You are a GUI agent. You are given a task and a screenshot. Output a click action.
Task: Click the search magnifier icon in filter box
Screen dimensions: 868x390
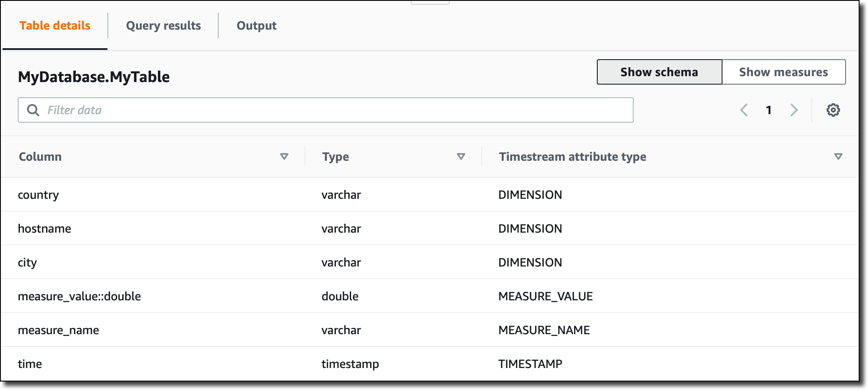33,110
